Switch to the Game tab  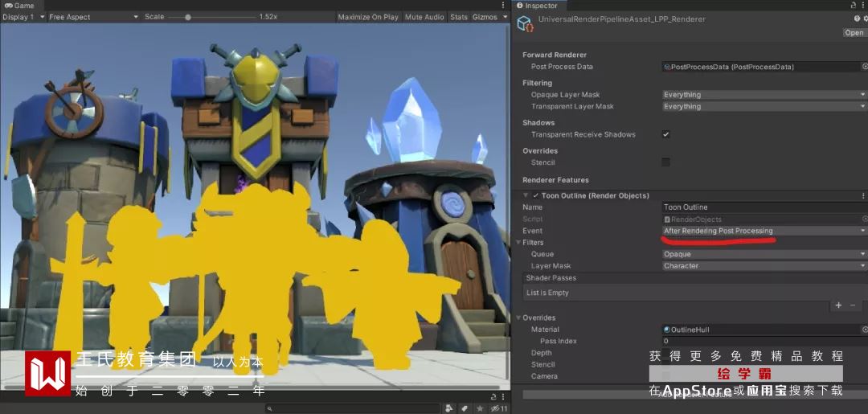tap(19, 6)
